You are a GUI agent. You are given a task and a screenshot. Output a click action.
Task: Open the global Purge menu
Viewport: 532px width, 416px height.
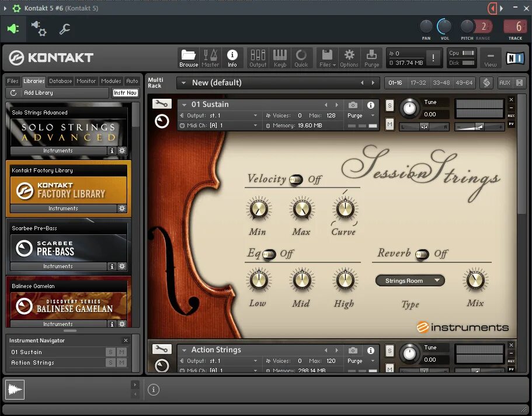pyautogui.click(x=371, y=58)
